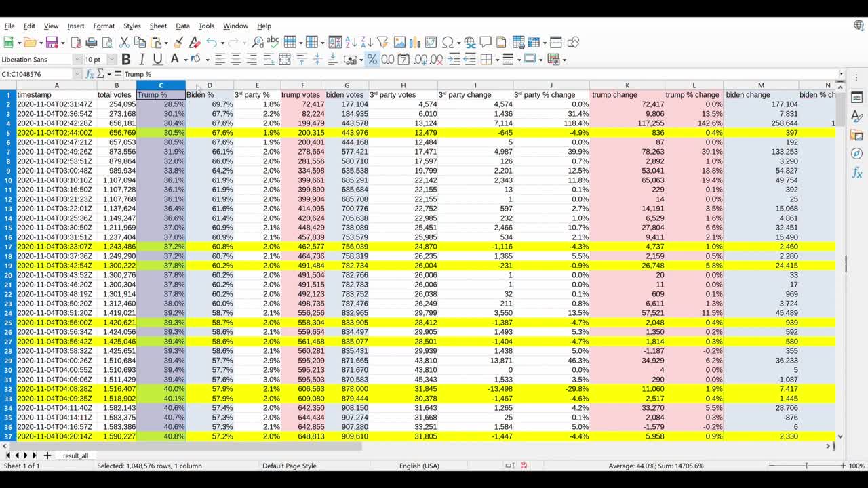
Task: Expand the Name Box dropdown
Action: pyautogui.click(x=77, y=74)
